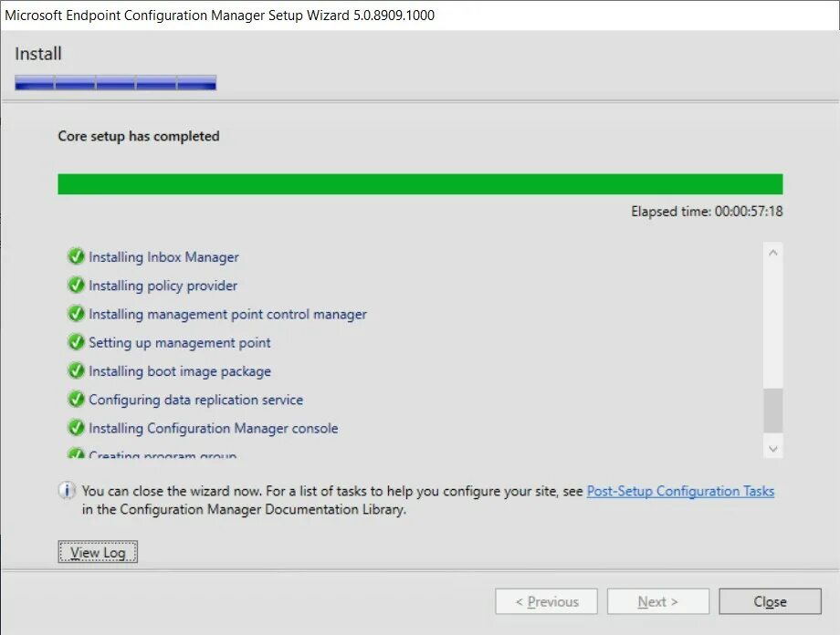Image resolution: width=840 pixels, height=635 pixels.
Task: Select Installing management point control manager text
Action: point(227,314)
